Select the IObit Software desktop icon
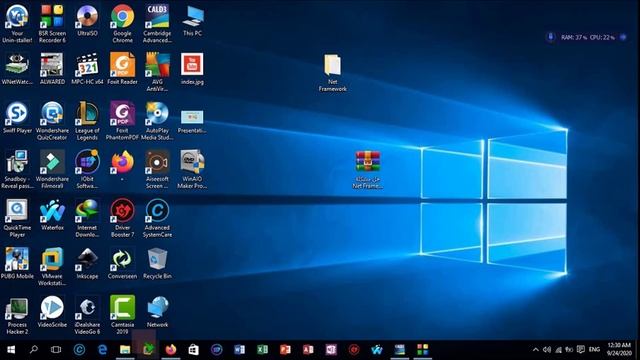Screen dimensions: 640x360 click(87, 169)
